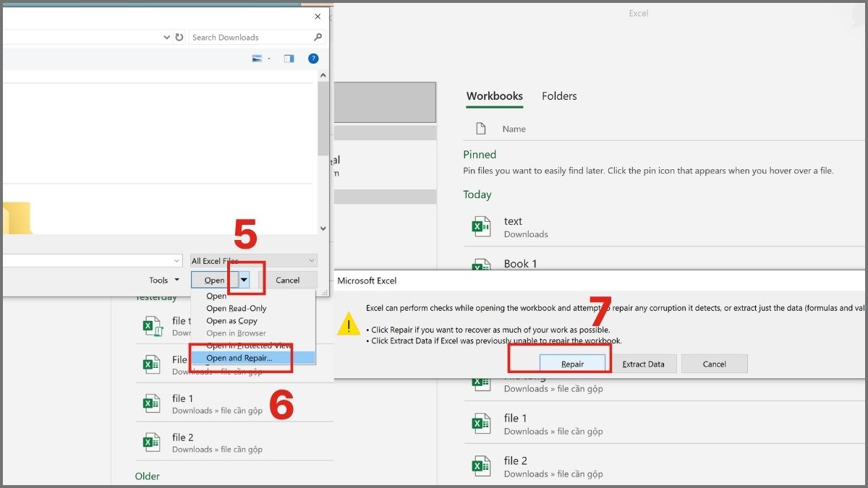The height and width of the screenshot is (488, 868).
Task: Open the 'All Excel Files' type dropdown
Action: click(x=253, y=261)
